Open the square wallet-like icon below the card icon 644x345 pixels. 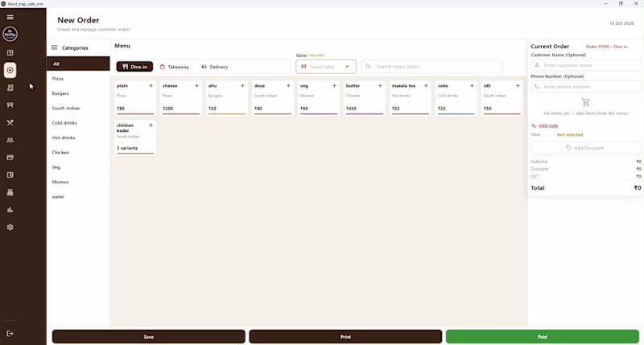(x=10, y=175)
